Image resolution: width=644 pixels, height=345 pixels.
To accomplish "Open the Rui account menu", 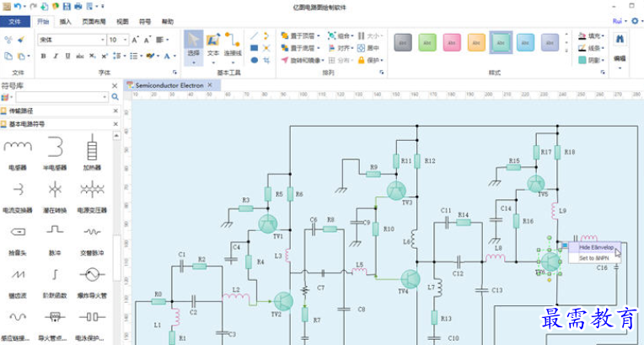I will coord(620,21).
